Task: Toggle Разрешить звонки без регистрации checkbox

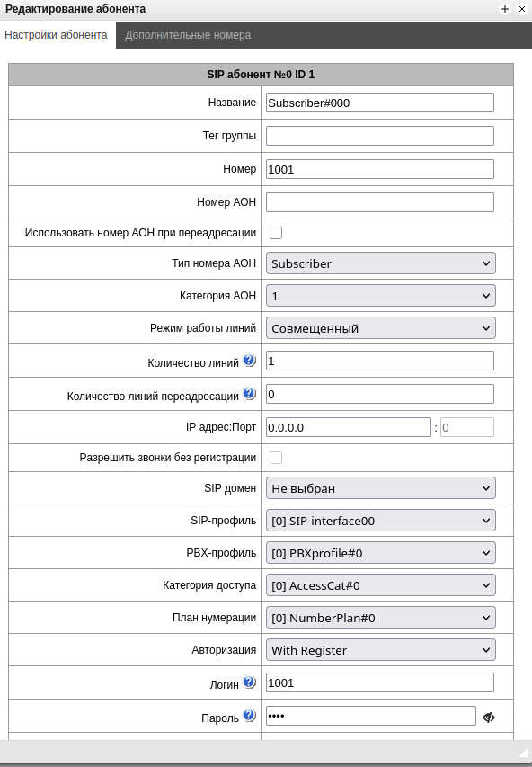Action: pos(276,458)
